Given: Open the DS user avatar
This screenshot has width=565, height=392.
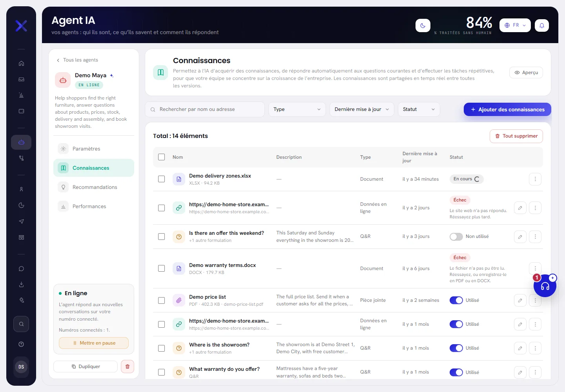Looking at the screenshot, I should point(21,367).
